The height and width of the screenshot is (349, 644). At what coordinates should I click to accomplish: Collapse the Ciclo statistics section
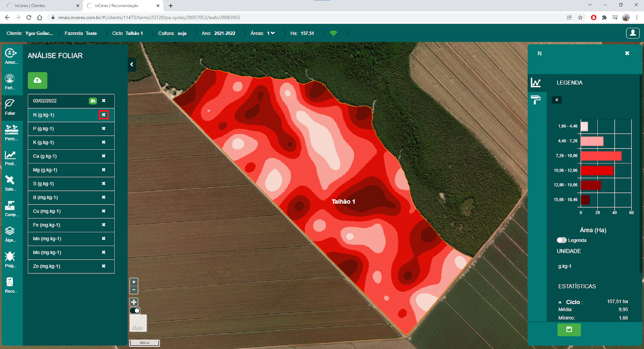pos(560,302)
